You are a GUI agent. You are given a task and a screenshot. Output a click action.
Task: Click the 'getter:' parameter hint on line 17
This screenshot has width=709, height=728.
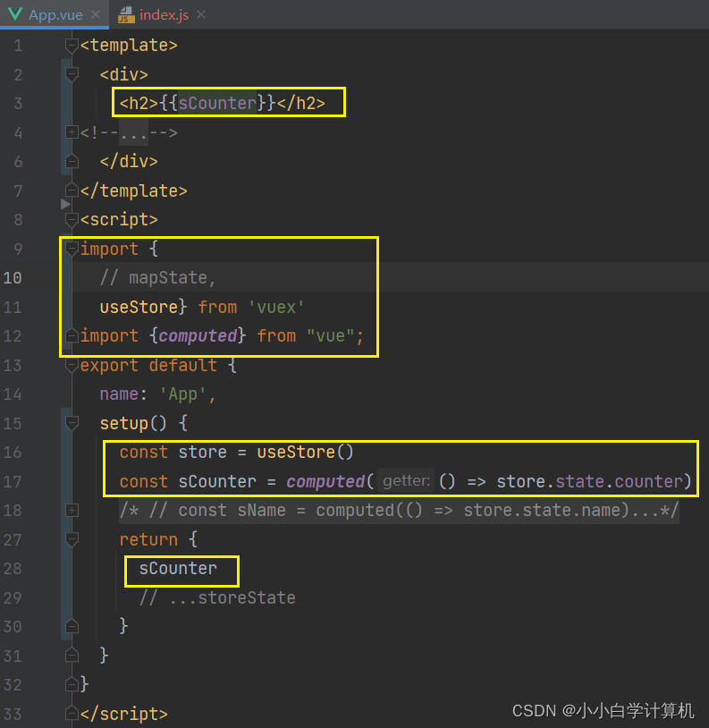pos(406,481)
